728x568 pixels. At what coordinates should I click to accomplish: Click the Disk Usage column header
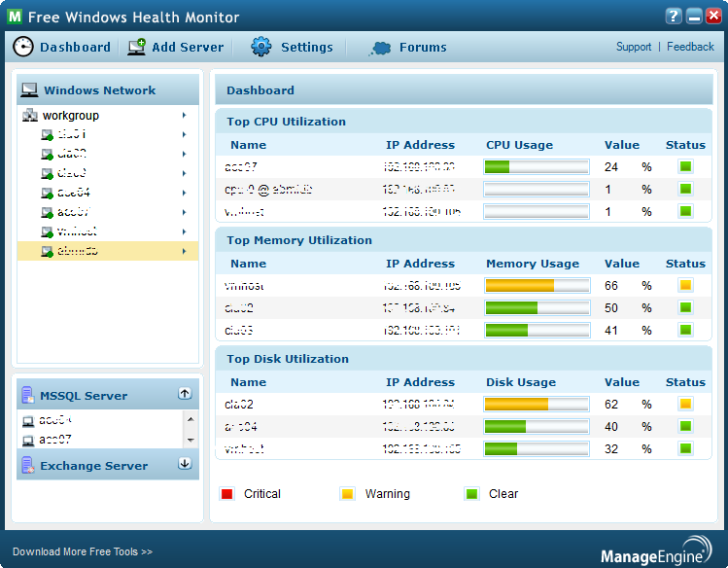[520, 382]
